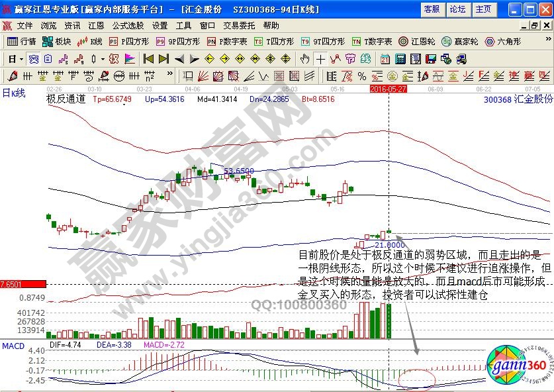554x392 pixels.
Task: Toggle the crosshair cursor tool
Action: [x=320, y=59]
